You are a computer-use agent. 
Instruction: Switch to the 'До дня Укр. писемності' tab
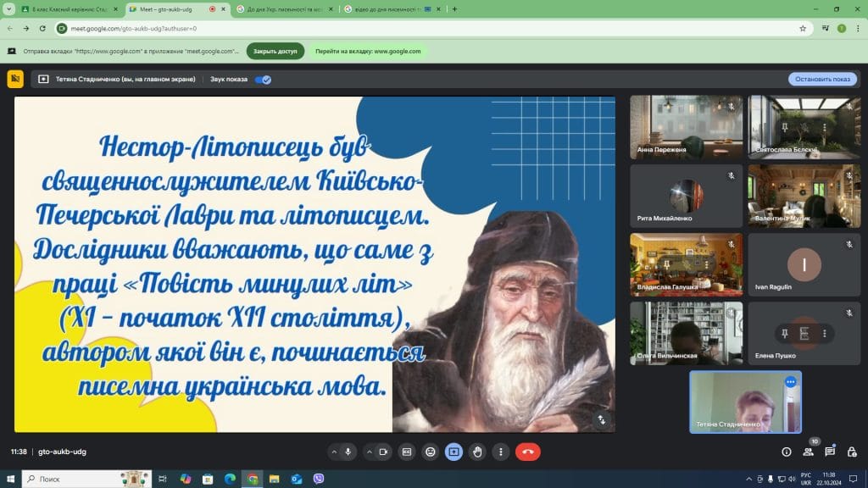pyautogui.click(x=285, y=8)
